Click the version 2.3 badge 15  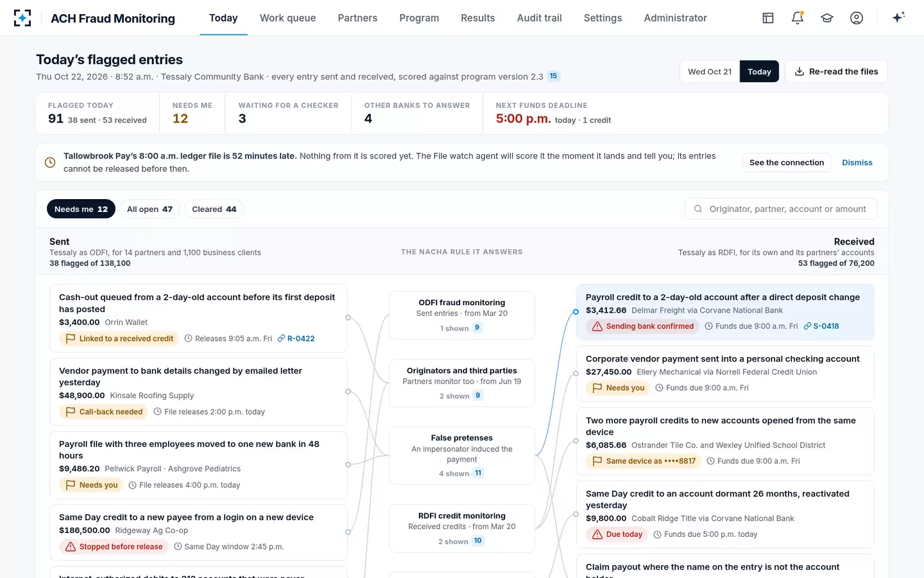pyautogui.click(x=553, y=76)
